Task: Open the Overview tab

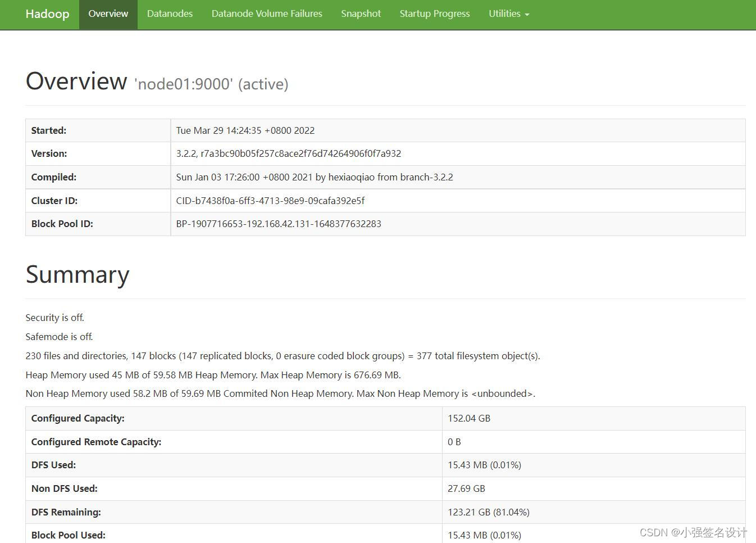Action: tap(108, 14)
